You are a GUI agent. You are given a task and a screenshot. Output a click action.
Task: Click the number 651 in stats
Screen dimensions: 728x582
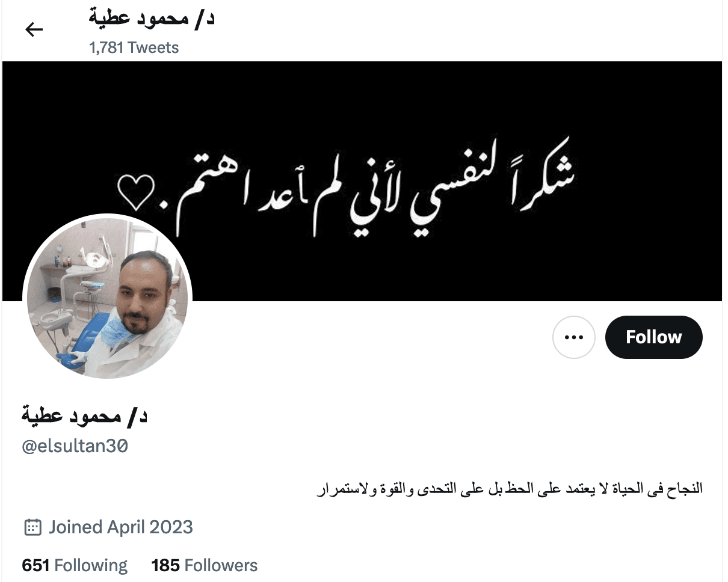[x=35, y=566]
